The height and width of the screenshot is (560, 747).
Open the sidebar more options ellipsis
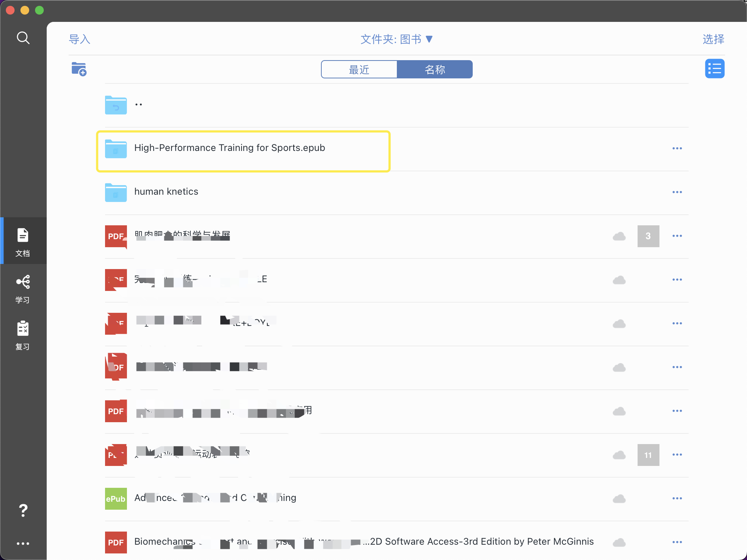[23, 543]
